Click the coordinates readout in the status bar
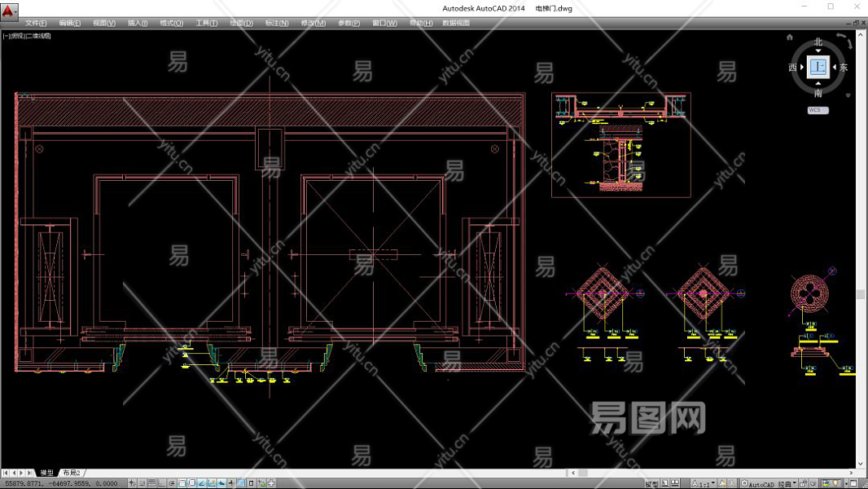This screenshot has width=868, height=489. [x=61, y=483]
